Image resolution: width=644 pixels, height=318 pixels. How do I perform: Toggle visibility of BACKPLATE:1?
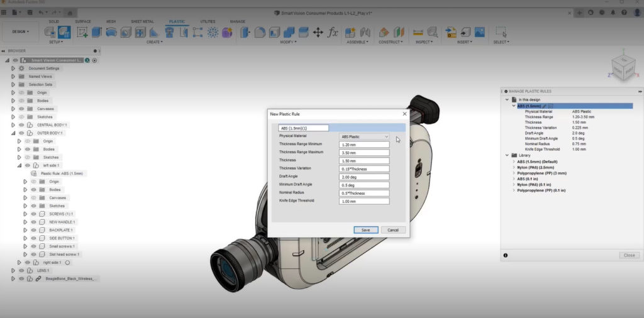click(34, 230)
